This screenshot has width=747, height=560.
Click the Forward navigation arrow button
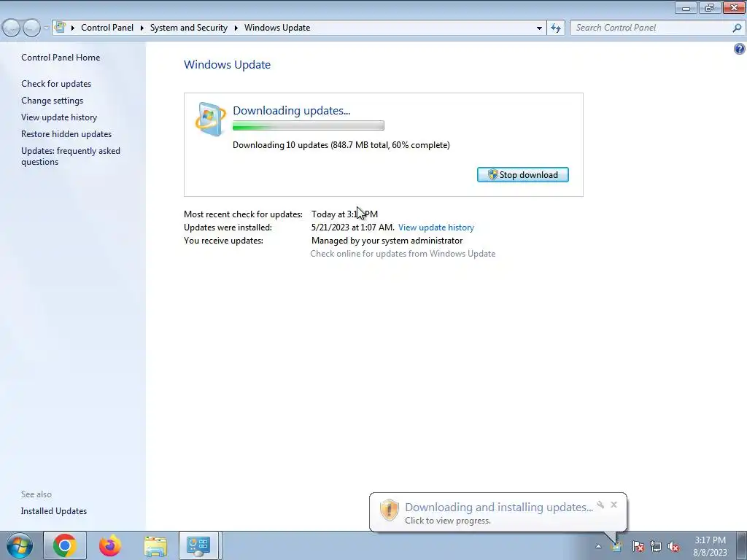coord(31,28)
